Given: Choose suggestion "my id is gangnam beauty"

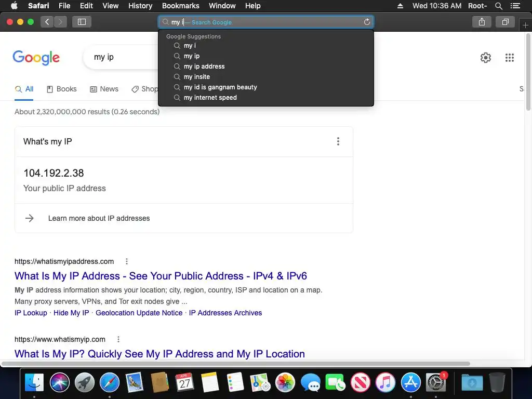Looking at the screenshot, I should click(266, 87).
